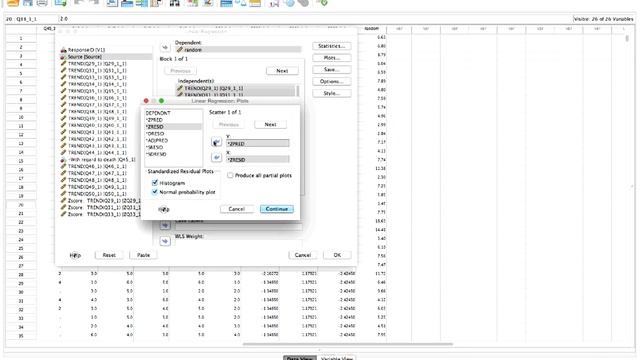Viewport: 640px width, 360px height.
Task: Click Previous scatter button in Plots dialog
Action: point(229,124)
